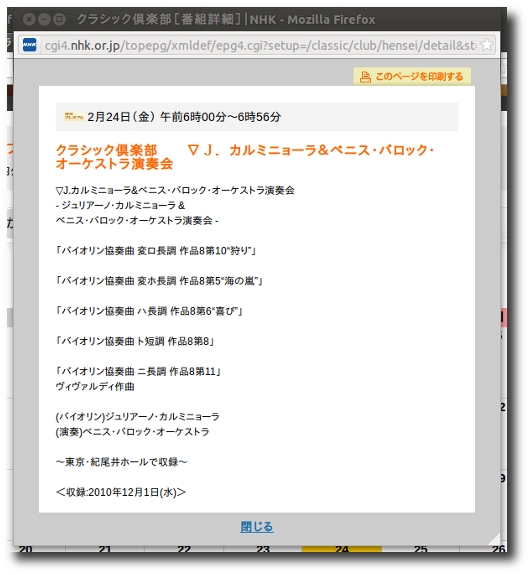Grab the window resize grip corner
530x575 pixels.
point(494,539)
